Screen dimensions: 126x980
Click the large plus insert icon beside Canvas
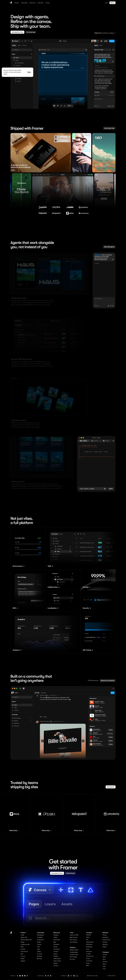[x=61, y=890]
